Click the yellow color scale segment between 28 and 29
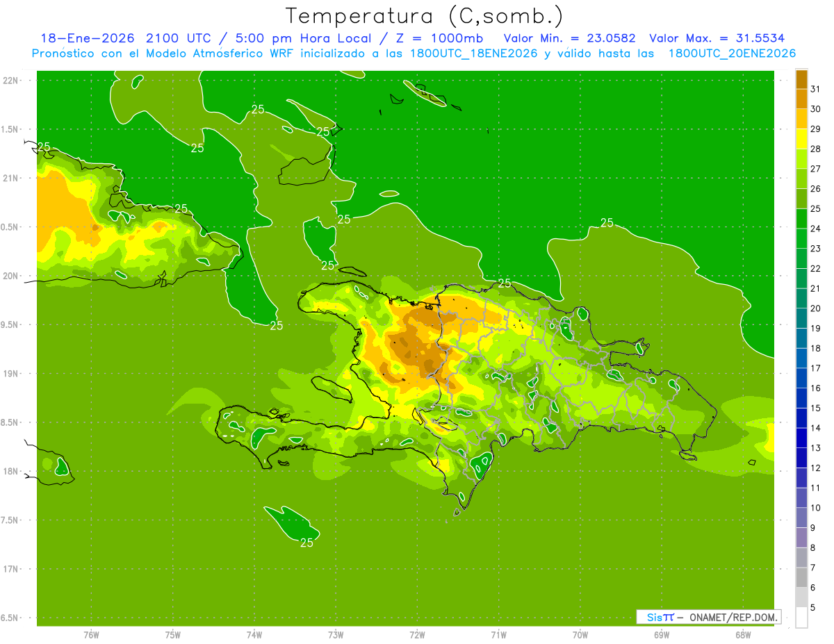 801,139
